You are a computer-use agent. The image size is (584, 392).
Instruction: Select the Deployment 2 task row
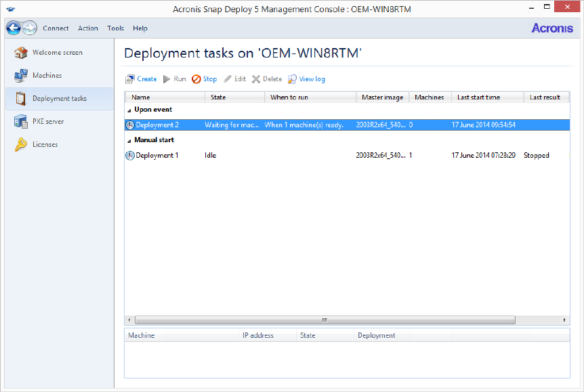(x=347, y=125)
